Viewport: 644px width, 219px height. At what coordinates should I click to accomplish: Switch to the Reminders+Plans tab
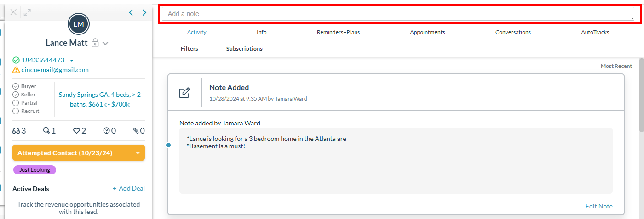click(338, 32)
